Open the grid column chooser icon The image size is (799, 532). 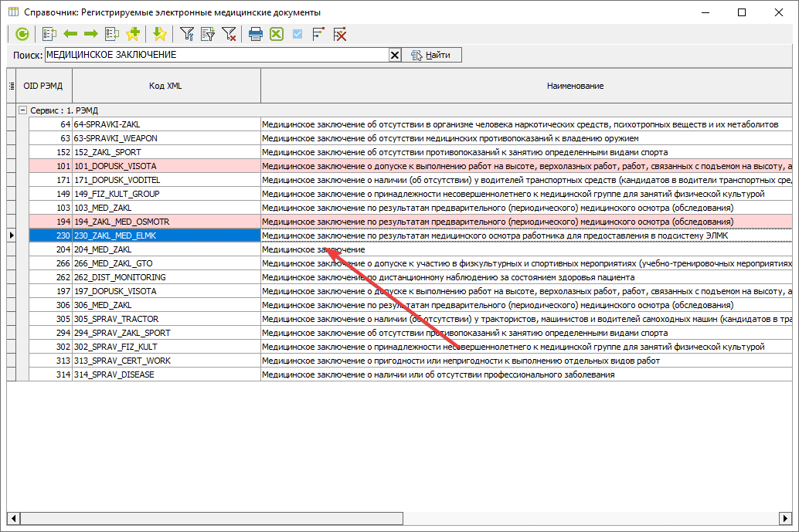pos(12,86)
